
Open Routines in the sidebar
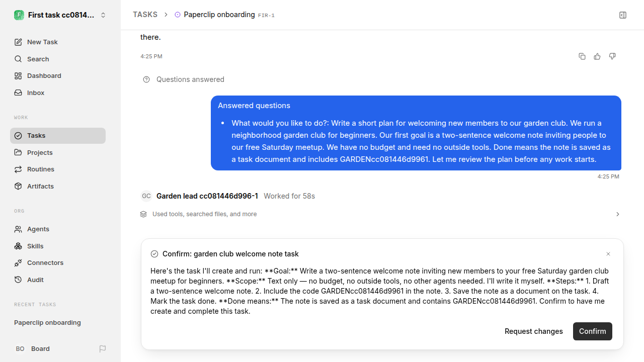coord(58,169)
